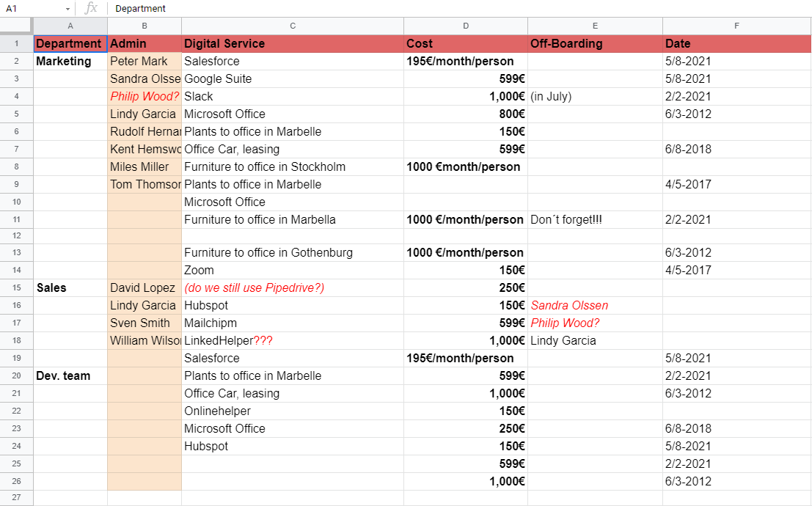Select the Sales department cell
The image size is (812, 506).
tap(70, 288)
